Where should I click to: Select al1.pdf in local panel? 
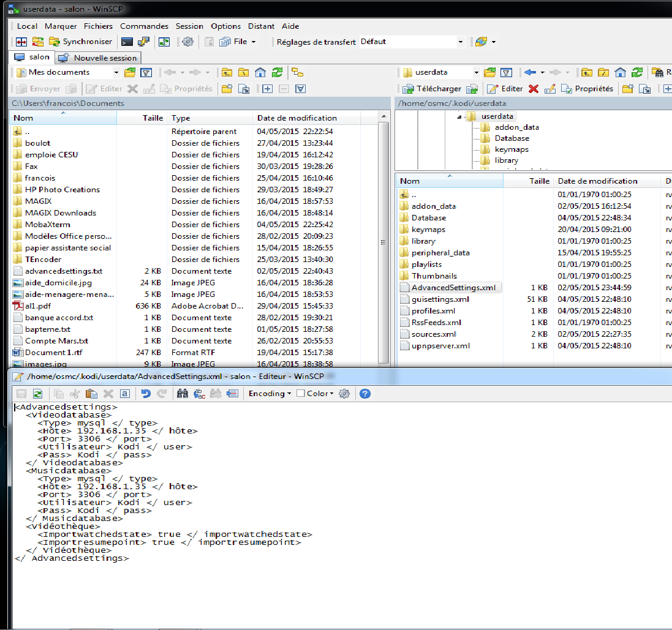[38, 306]
